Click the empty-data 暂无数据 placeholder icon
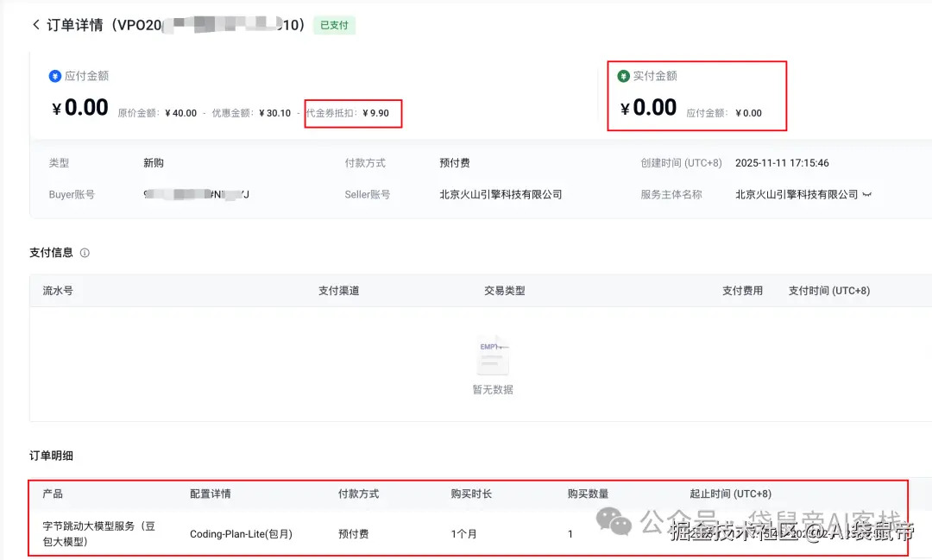 493,356
